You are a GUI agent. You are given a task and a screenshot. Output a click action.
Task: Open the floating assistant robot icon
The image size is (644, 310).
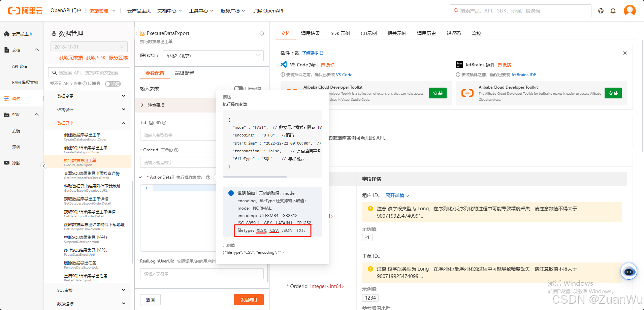629,272
